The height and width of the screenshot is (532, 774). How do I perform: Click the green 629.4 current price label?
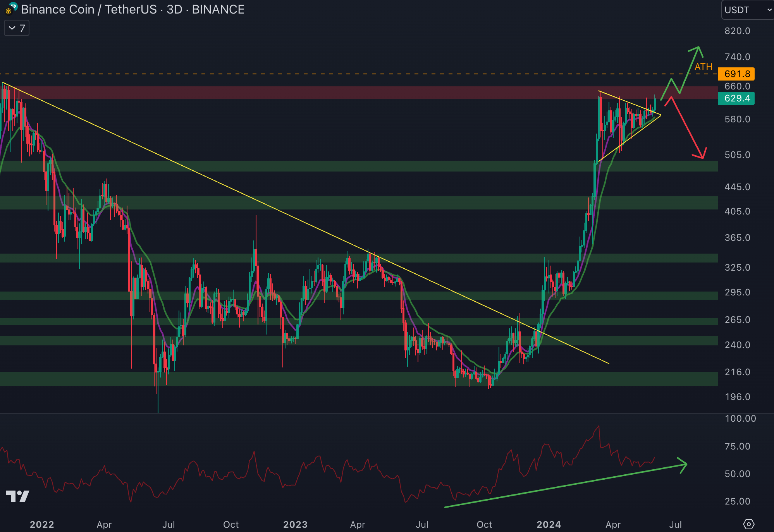click(x=736, y=98)
